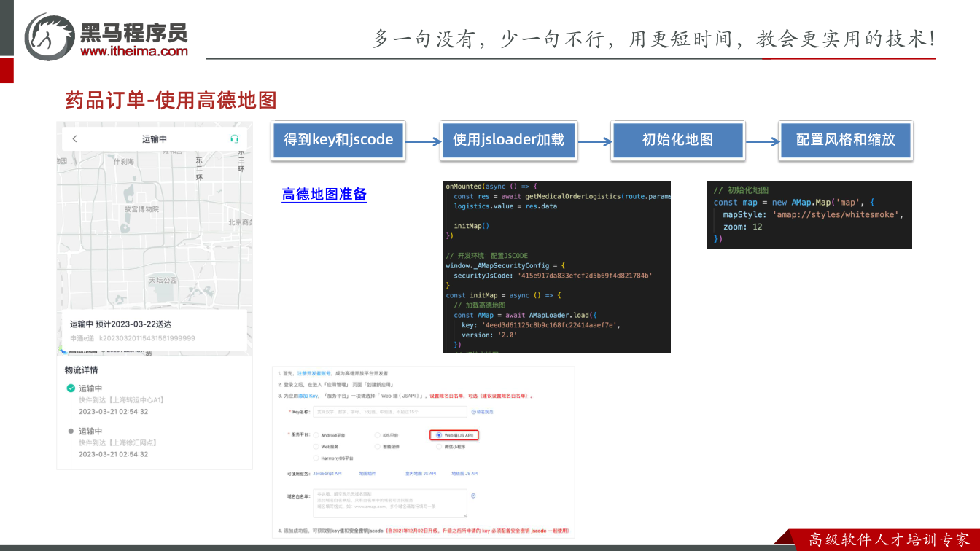Select the Web端(JS API) radio button

point(439,435)
